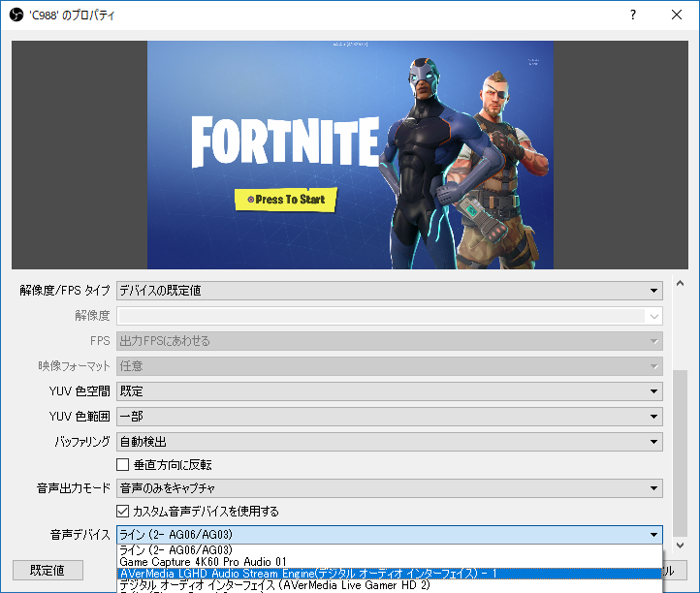Collapse the 音声デバイス dropdown list
The height and width of the screenshot is (593, 700).
point(390,535)
